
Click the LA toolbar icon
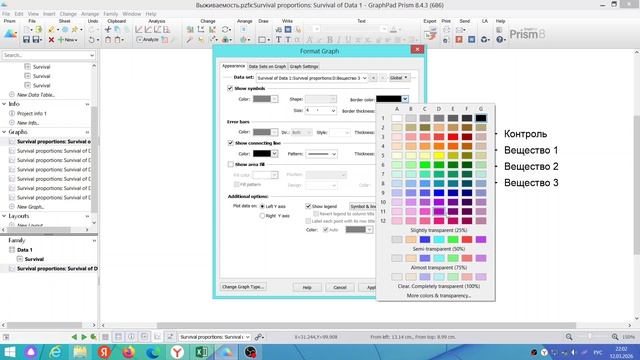pyautogui.click(x=484, y=40)
